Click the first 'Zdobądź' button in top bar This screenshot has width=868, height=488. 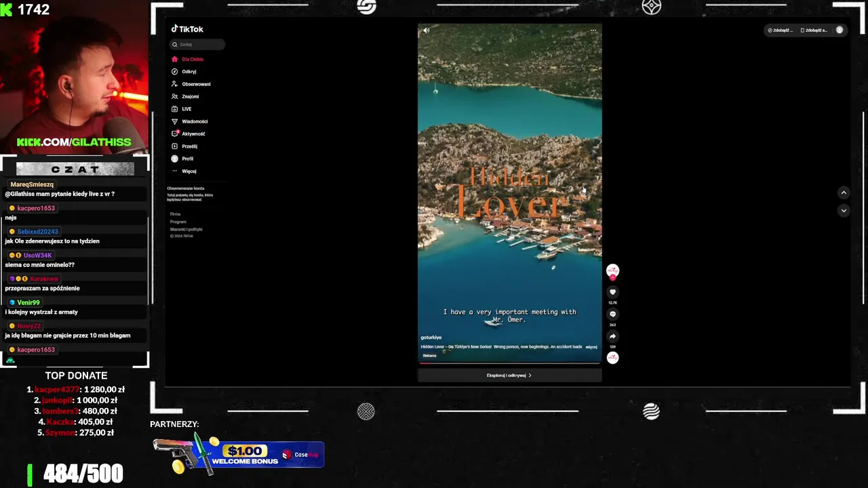pyautogui.click(x=780, y=30)
